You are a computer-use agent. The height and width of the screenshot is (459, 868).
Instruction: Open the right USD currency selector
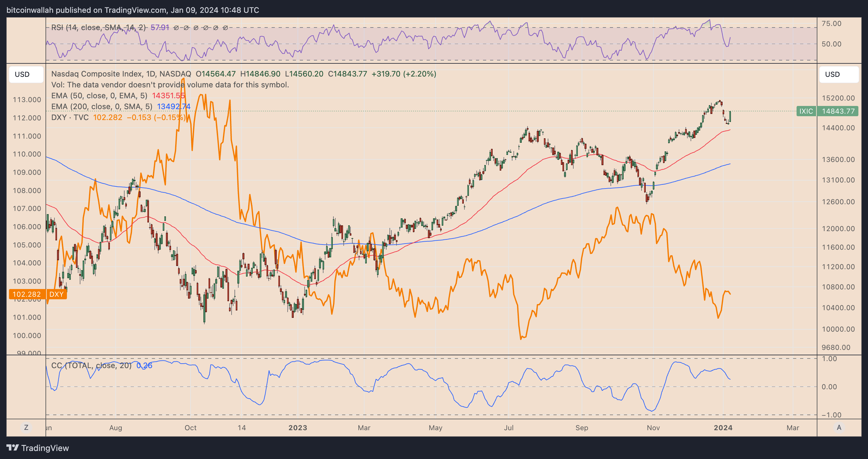(838, 75)
